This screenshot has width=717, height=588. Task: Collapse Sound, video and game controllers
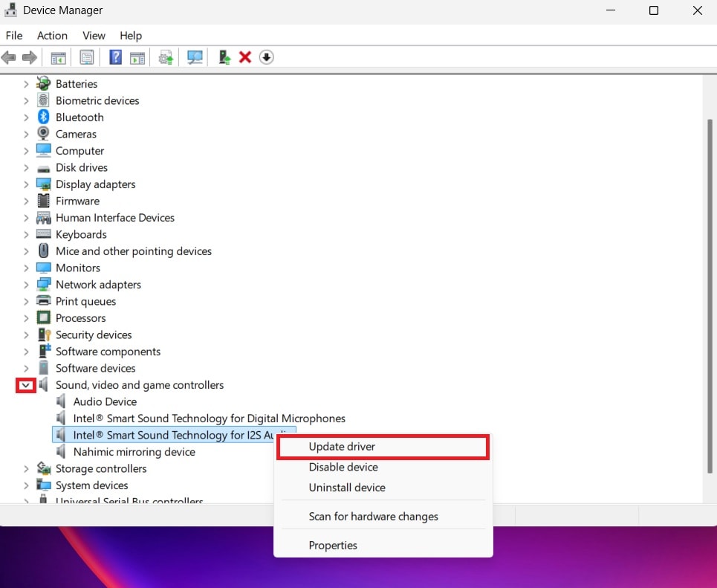click(26, 385)
